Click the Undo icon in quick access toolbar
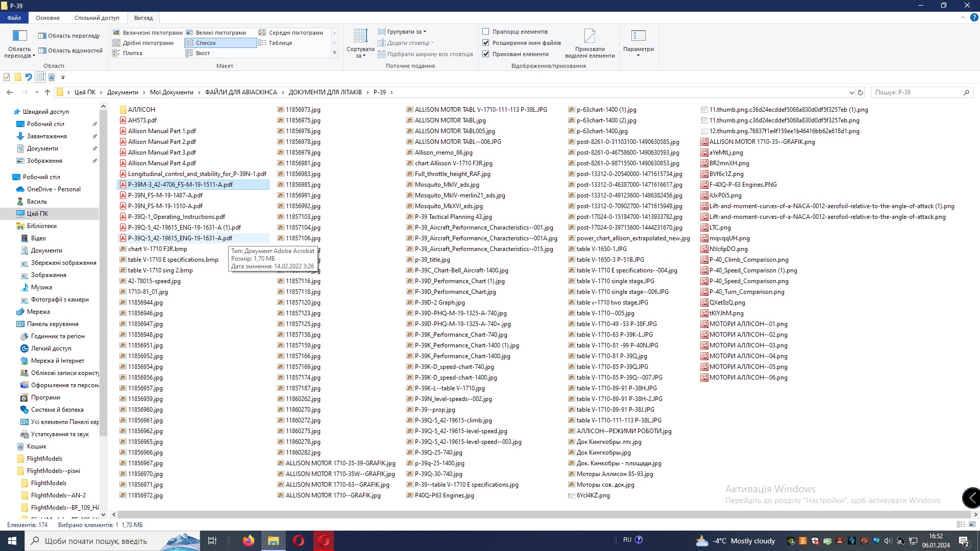 tap(29, 78)
